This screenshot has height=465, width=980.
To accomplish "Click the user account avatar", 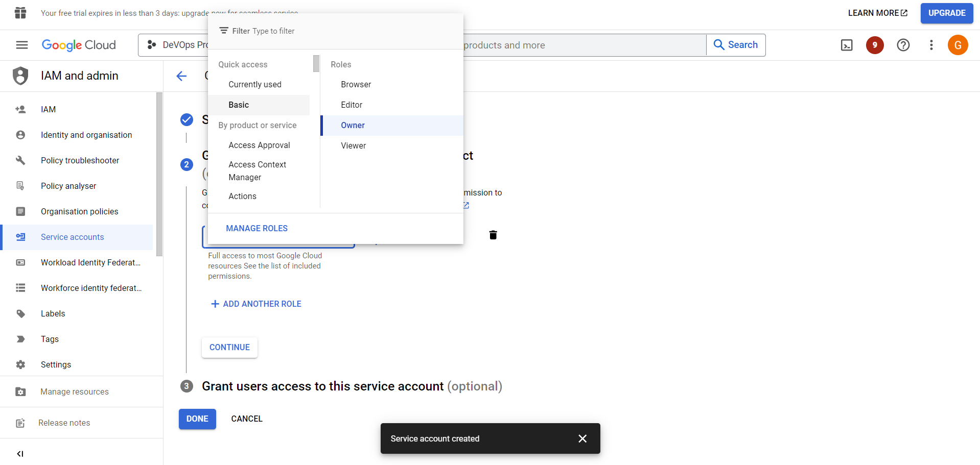I will point(958,45).
